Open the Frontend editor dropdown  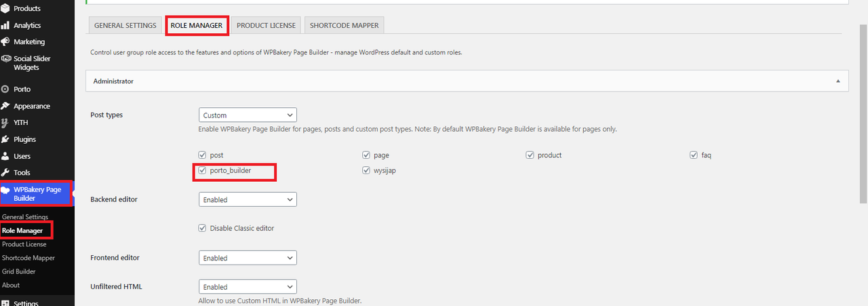coord(248,258)
